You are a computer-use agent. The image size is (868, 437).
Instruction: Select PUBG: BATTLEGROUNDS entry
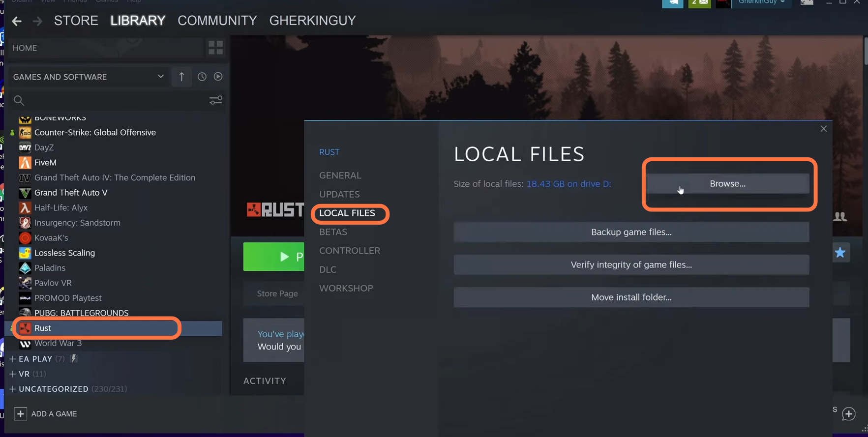point(82,313)
